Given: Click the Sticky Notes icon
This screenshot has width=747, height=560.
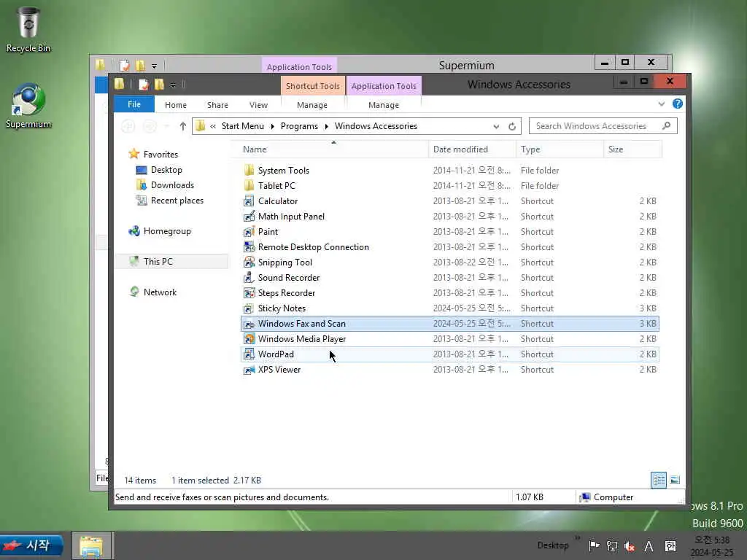Looking at the screenshot, I should [249, 308].
